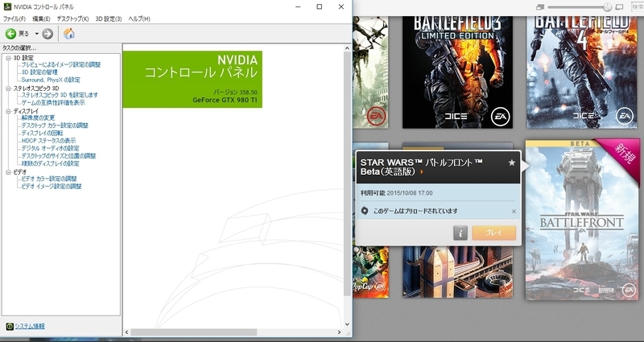Image resolution: width=644 pixels, height=342 pixels.
Task: Click the プレイ button in Origin popup
Action: point(493,233)
